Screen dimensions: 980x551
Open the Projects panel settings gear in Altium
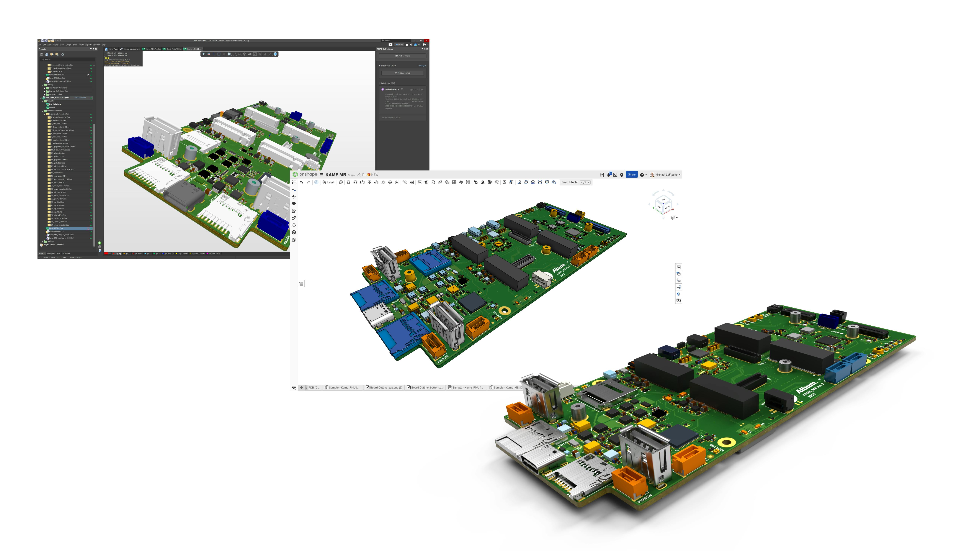click(63, 54)
